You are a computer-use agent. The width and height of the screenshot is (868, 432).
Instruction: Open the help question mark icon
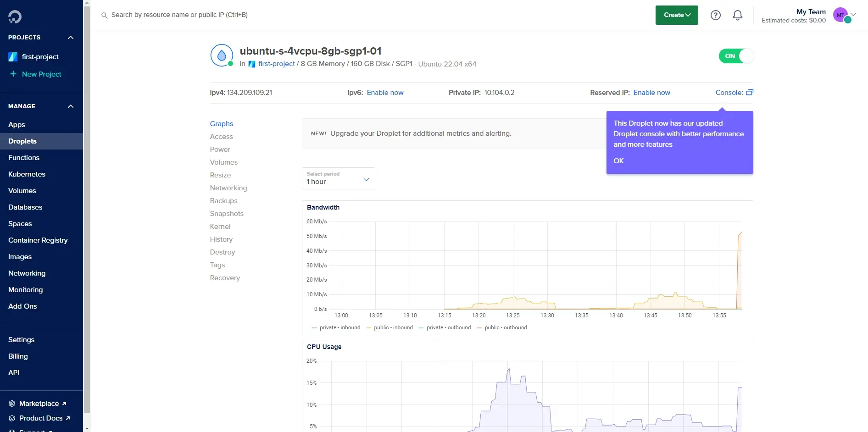click(x=715, y=15)
